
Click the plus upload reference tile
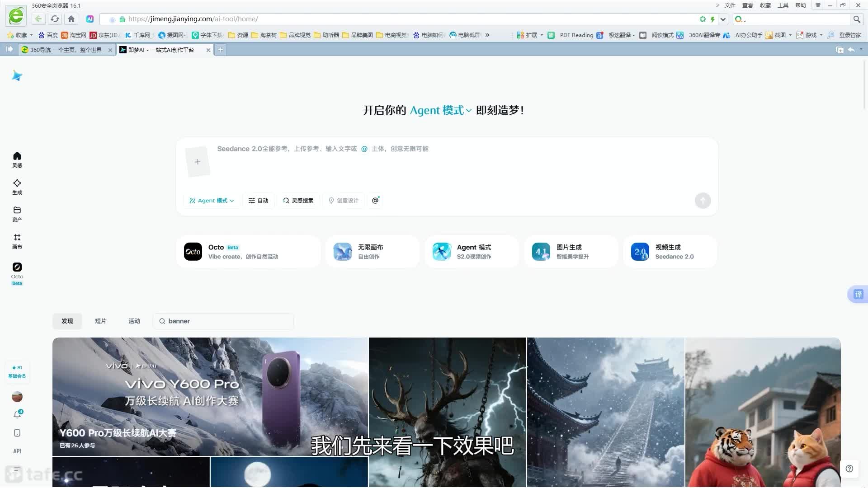click(x=198, y=162)
